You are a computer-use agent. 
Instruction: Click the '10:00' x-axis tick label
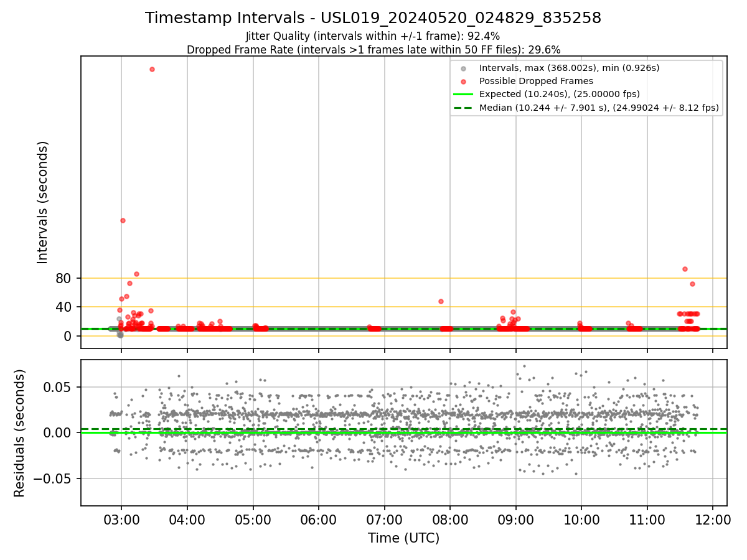coord(581,520)
